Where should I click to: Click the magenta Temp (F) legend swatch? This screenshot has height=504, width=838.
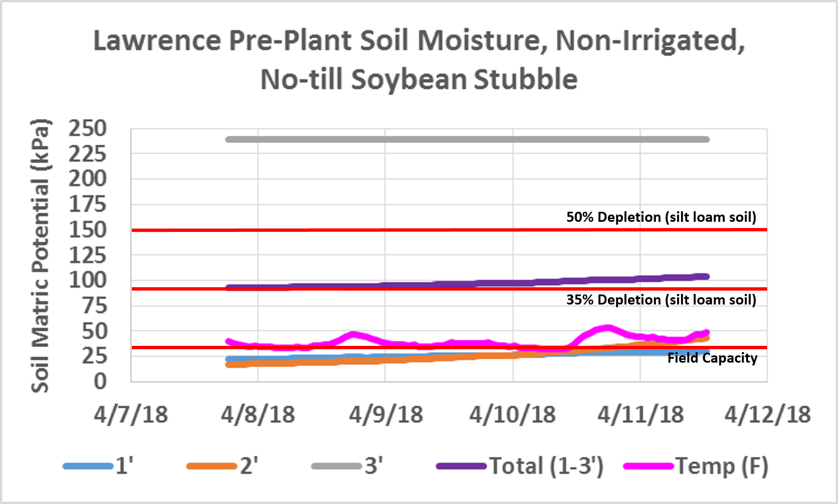coord(648,466)
